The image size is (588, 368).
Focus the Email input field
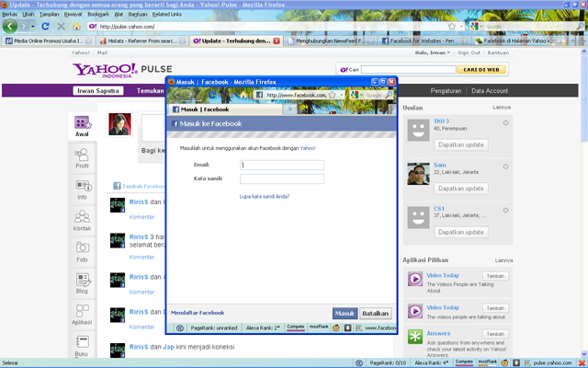[x=282, y=166]
